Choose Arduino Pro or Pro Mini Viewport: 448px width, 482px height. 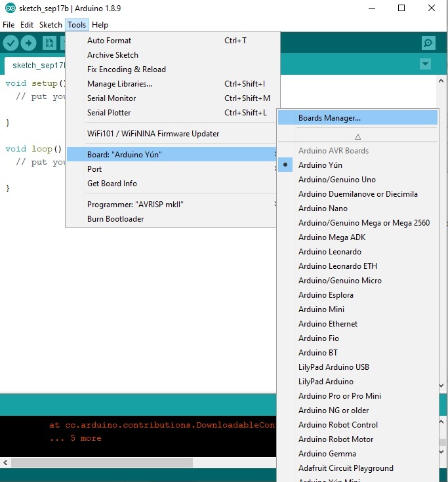pyautogui.click(x=357, y=396)
